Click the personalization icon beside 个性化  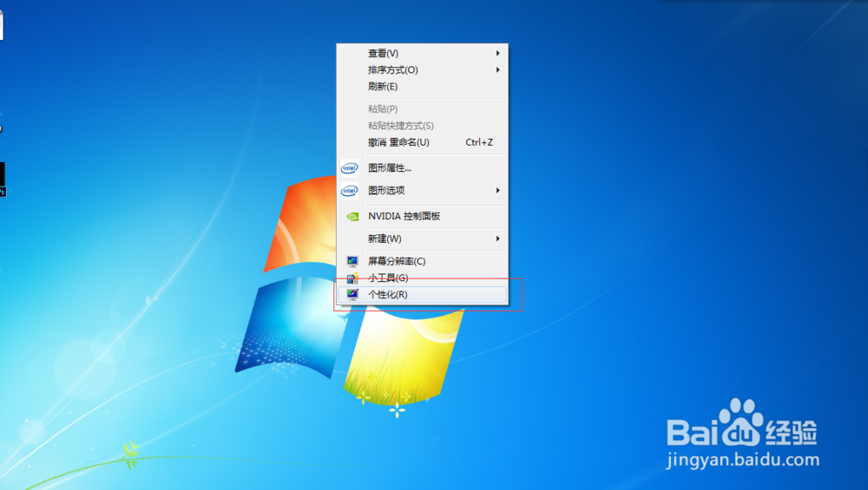pos(352,294)
